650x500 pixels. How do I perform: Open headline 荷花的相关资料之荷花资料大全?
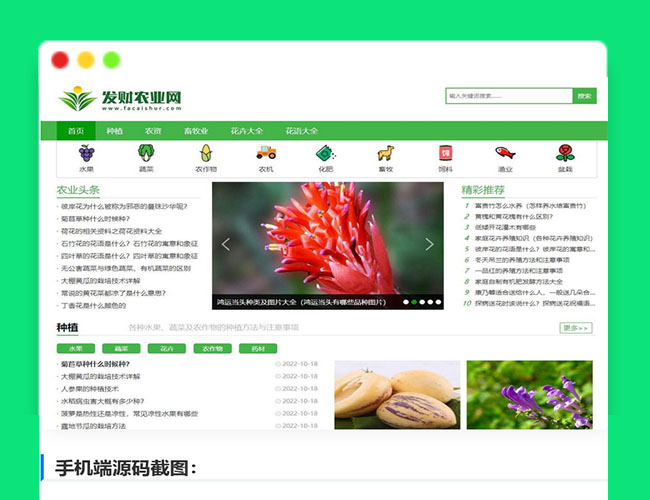[111, 231]
